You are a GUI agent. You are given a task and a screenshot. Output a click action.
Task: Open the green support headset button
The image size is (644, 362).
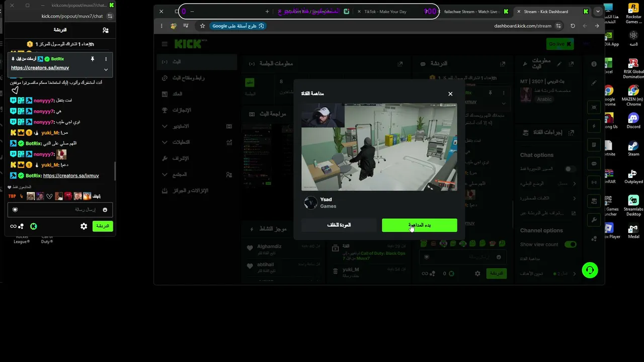(590, 270)
